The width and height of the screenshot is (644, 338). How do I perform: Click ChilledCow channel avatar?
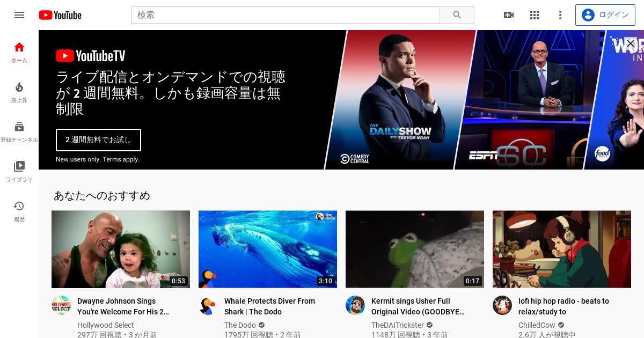502,305
